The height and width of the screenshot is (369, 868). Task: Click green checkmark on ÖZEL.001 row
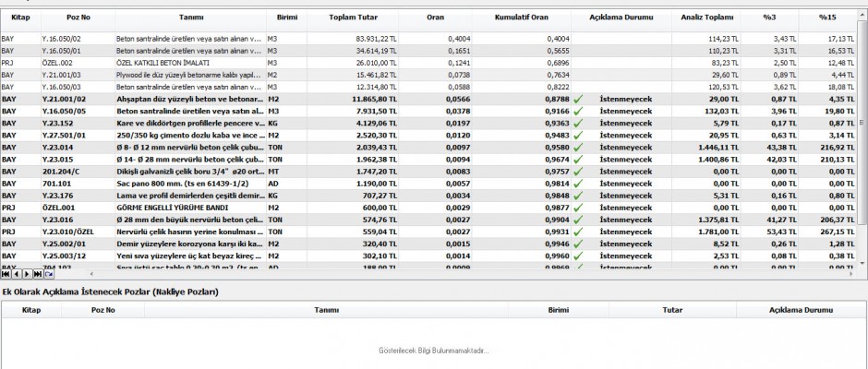pyautogui.click(x=578, y=207)
